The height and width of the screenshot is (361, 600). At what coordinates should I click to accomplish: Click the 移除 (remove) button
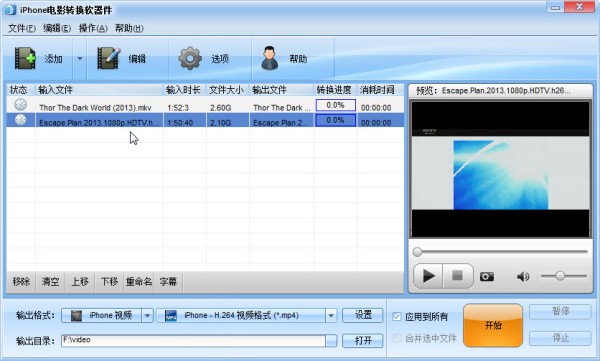coord(21,282)
